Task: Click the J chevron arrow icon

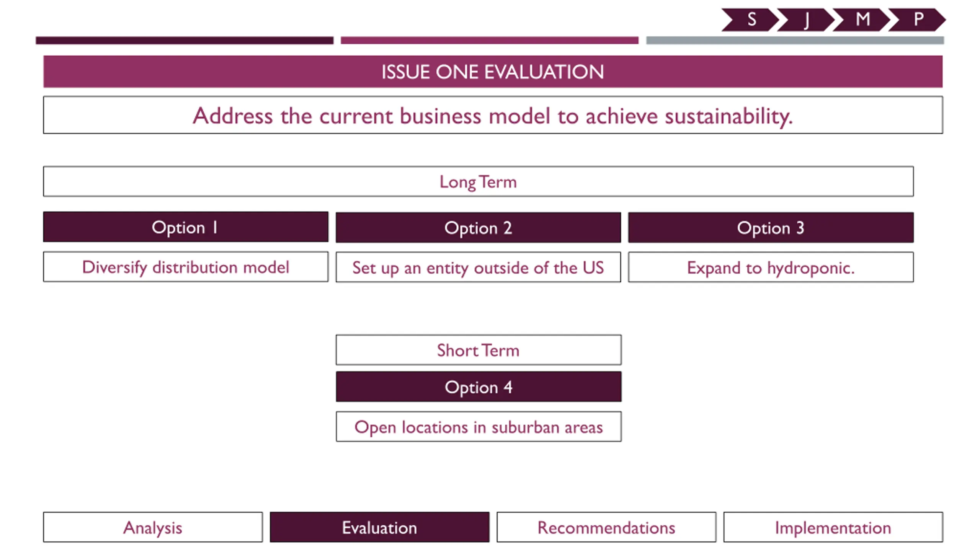Action: click(806, 20)
